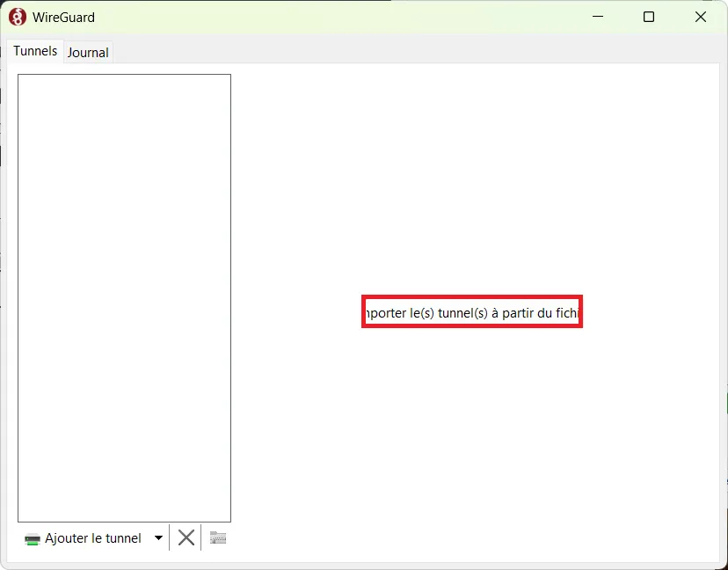Select the Tunnels tab
This screenshot has width=728, height=570.
35,51
